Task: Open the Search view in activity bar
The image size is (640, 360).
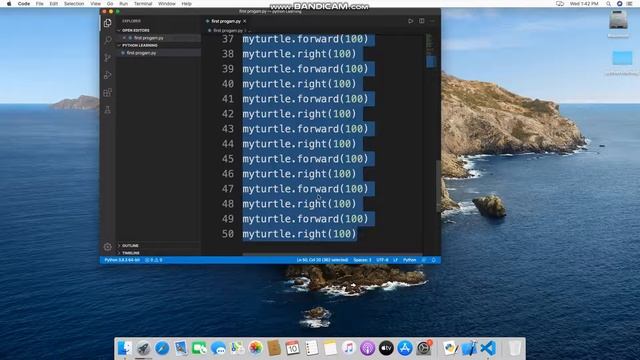Action: pyautogui.click(x=107, y=40)
